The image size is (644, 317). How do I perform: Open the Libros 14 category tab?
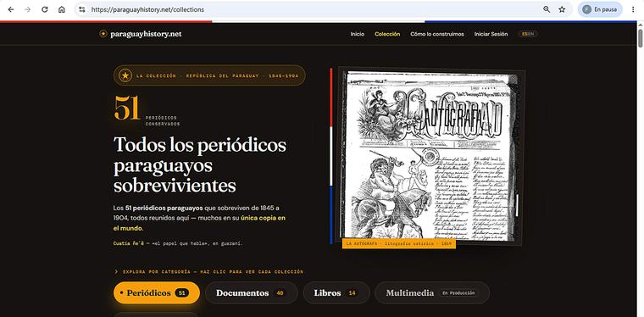coord(336,292)
